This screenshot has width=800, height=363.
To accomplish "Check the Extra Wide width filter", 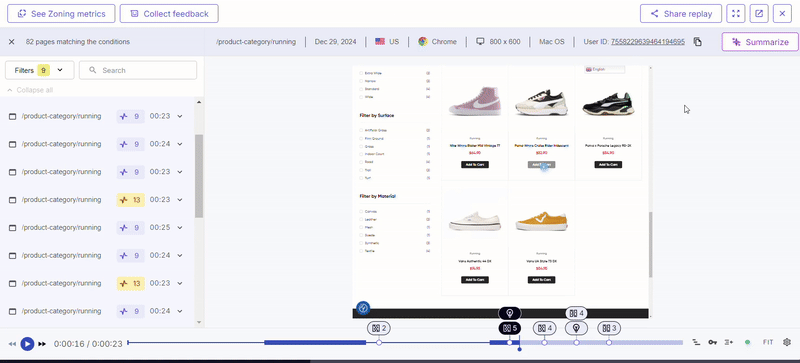I will 362,73.
